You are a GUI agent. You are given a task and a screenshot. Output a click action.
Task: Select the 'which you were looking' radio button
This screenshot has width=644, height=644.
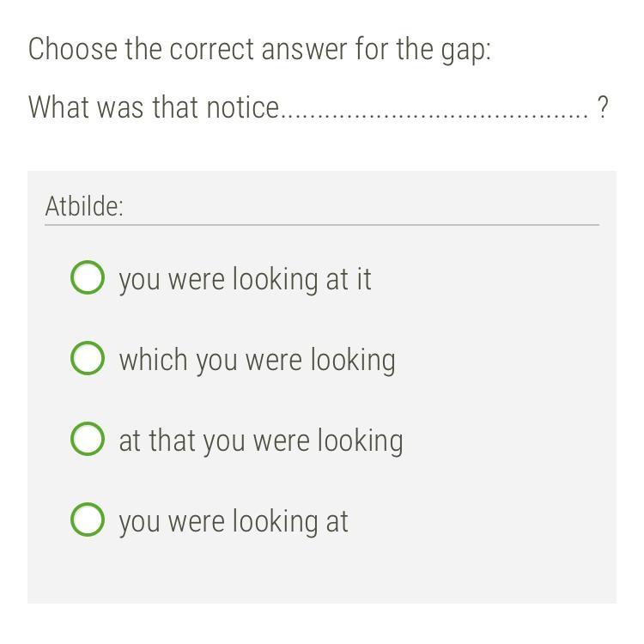point(87,359)
